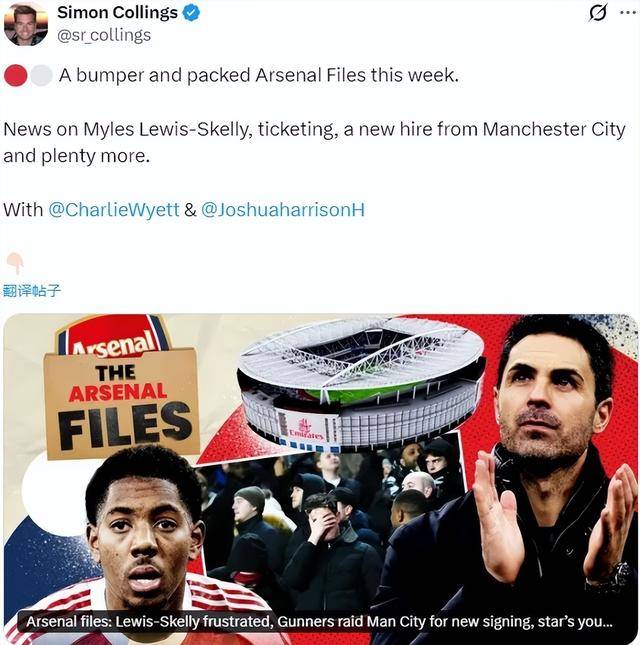
Task: Open the @sr_collings handle
Action: [x=104, y=35]
